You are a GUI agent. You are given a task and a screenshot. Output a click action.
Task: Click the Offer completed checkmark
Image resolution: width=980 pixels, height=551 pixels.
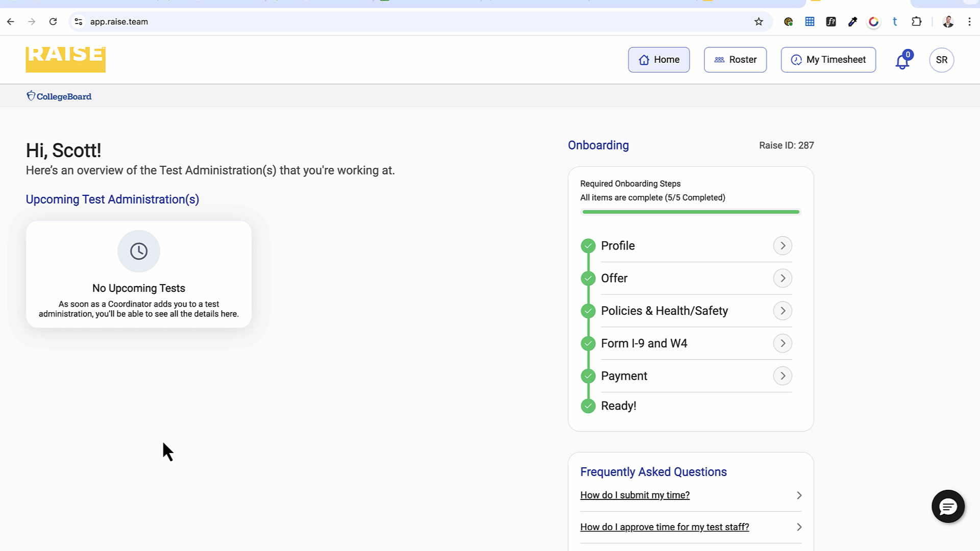(x=588, y=279)
